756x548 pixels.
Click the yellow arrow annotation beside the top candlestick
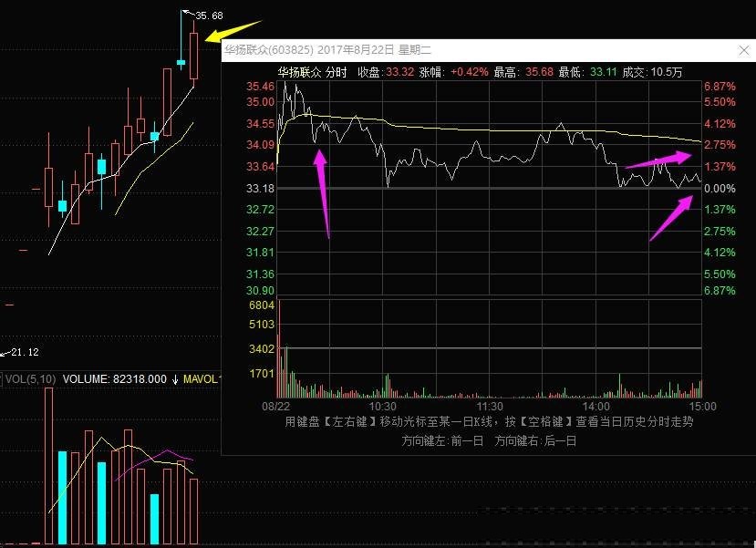(x=233, y=32)
